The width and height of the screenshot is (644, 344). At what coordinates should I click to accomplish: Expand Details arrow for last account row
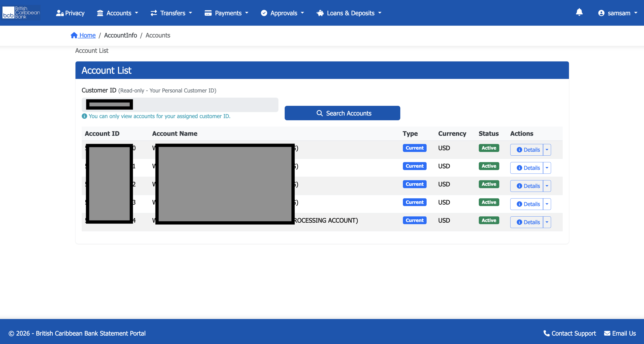click(547, 222)
